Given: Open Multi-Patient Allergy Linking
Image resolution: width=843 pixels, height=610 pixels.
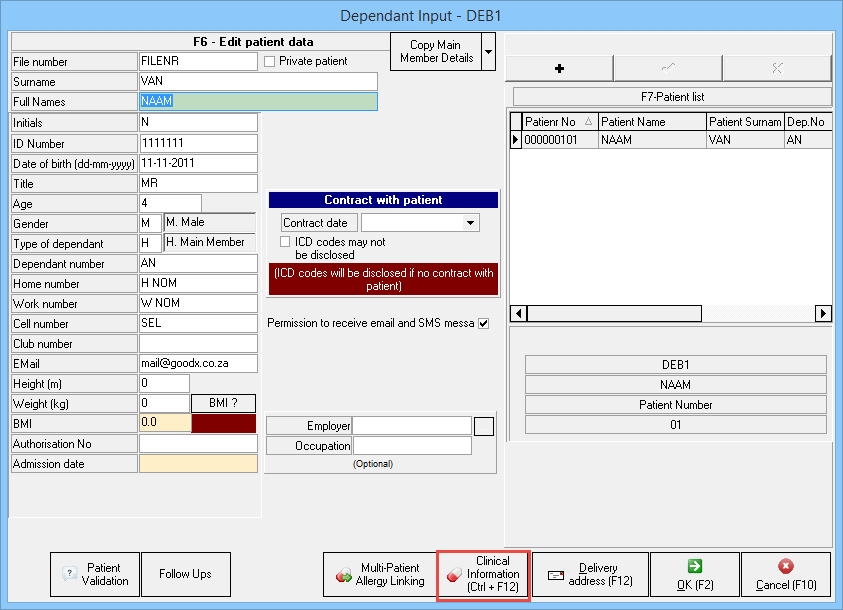Looking at the screenshot, I should (x=378, y=575).
